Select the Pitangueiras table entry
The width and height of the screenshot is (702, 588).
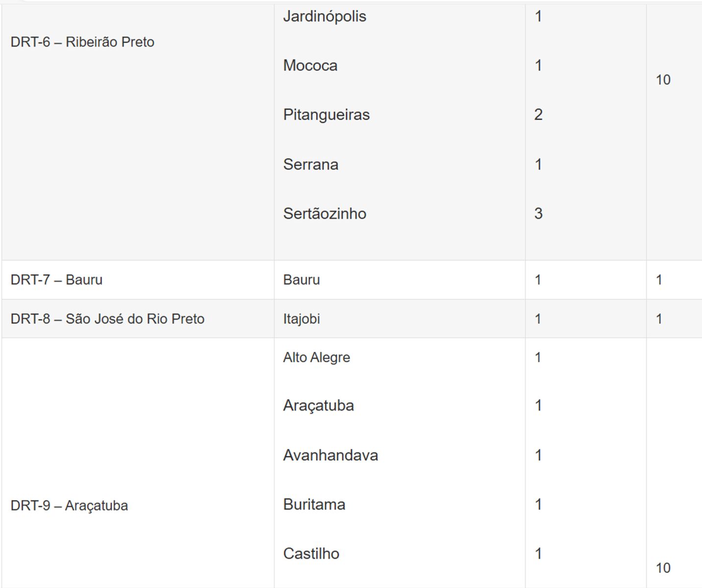[x=326, y=115]
